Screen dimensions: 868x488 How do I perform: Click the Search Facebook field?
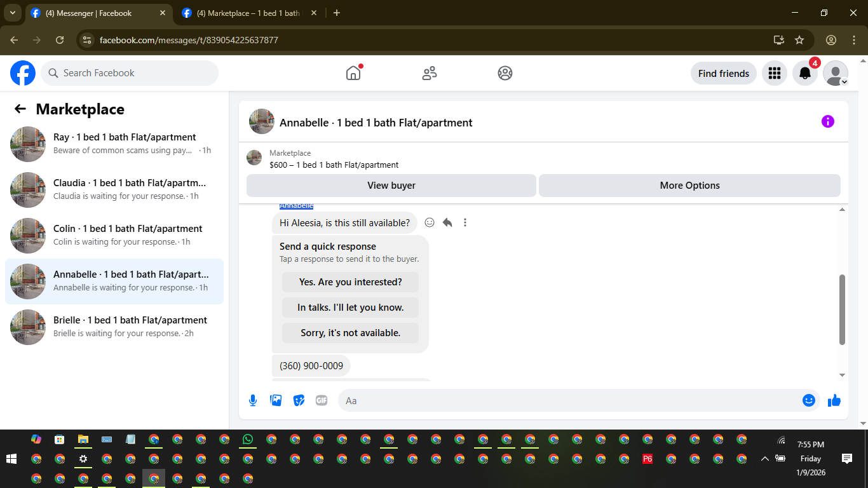click(130, 73)
